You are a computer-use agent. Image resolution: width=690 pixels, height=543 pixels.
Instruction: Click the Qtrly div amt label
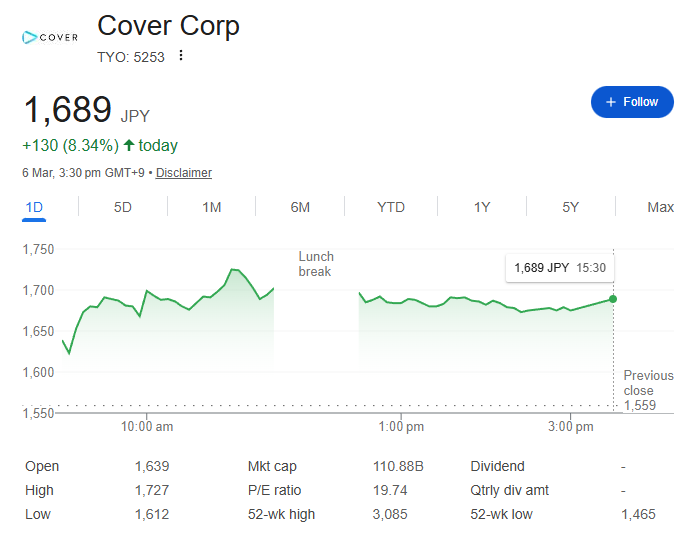tap(510, 490)
